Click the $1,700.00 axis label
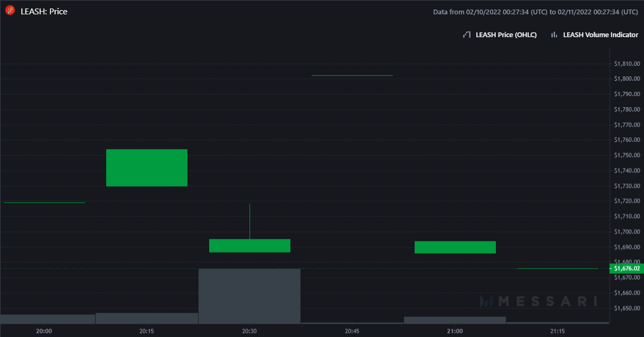The height and width of the screenshot is (337, 644). click(626, 232)
